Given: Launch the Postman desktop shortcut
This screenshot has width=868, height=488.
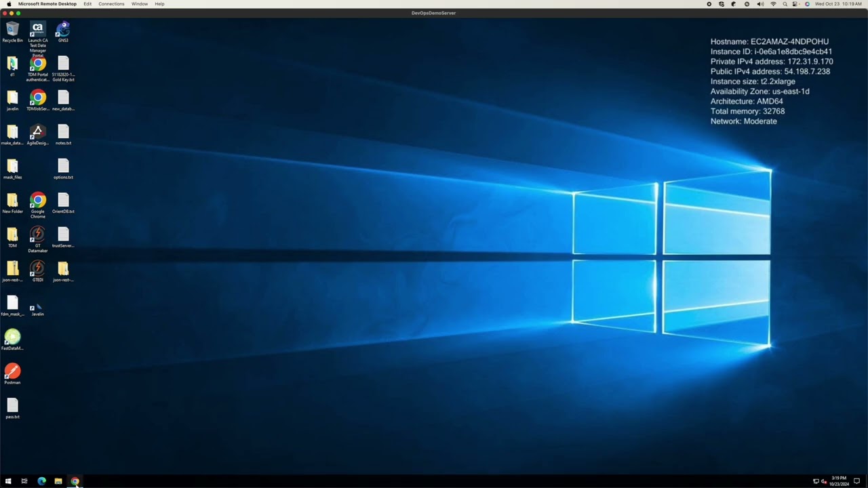Looking at the screenshot, I should point(12,374).
